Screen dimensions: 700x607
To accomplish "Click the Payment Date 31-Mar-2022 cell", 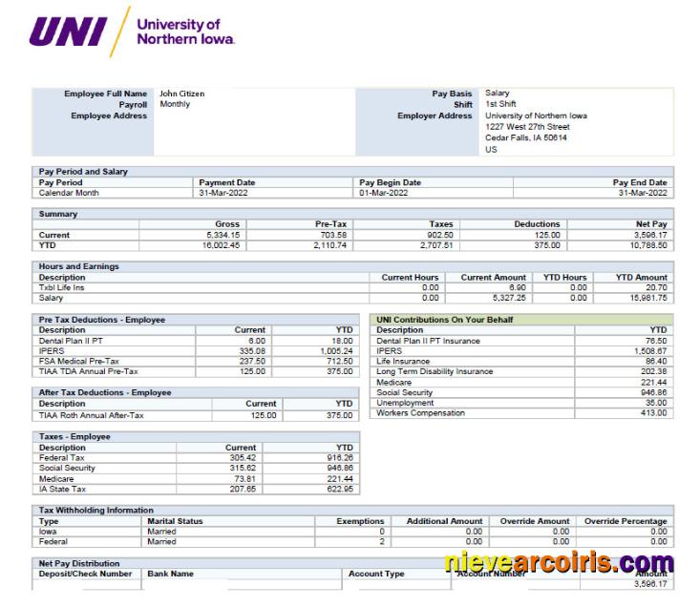I will pyautogui.click(x=227, y=193).
